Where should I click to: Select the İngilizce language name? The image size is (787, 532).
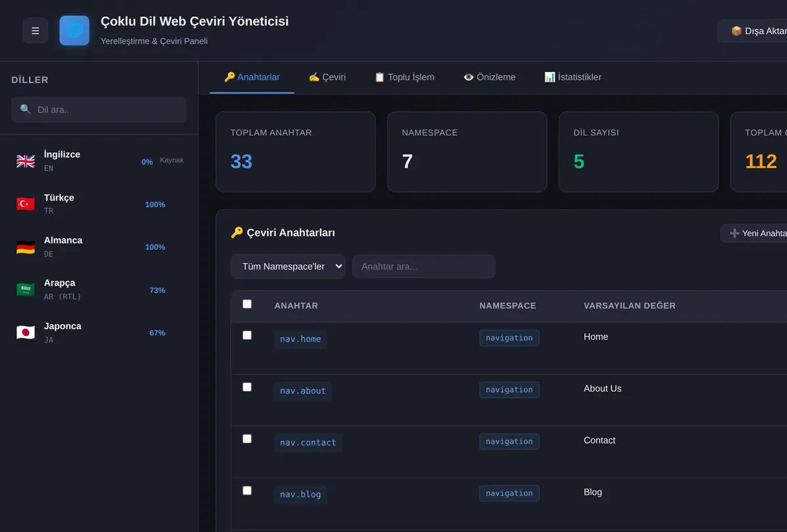[62, 155]
